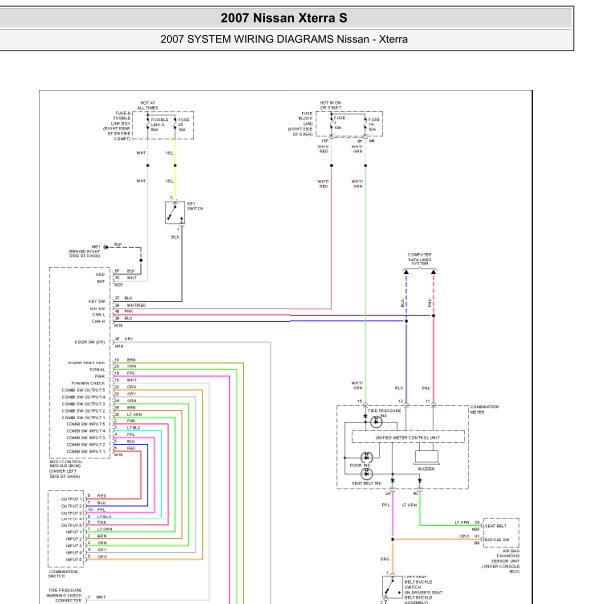Click 'TIRE PRESSURE WARNING CHECK CONNECTOR' label
This screenshot has width=600, height=604.
65,595
